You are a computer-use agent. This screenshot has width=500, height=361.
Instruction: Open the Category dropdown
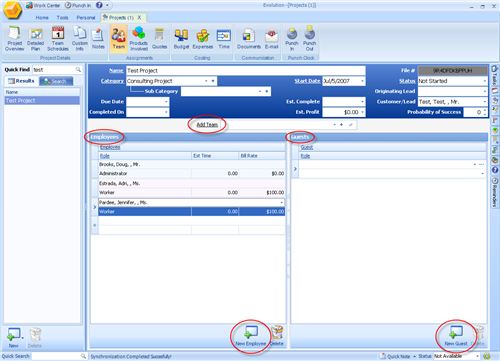pyautogui.click(x=206, y=81)
